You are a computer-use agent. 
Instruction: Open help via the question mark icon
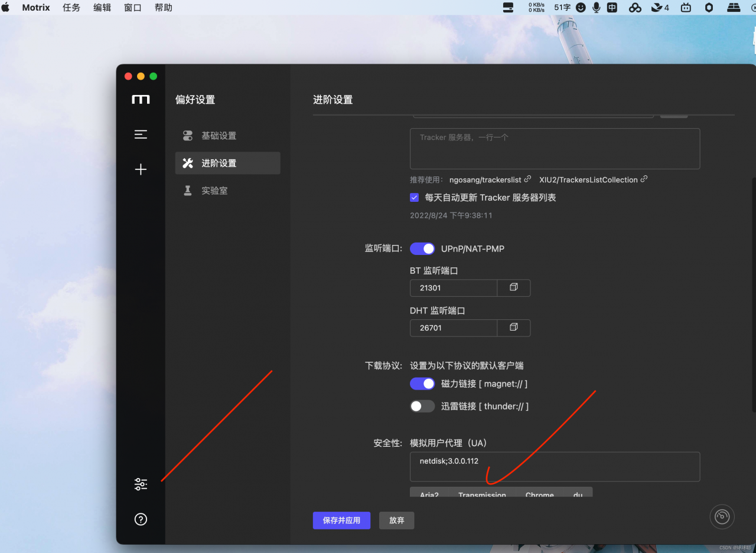coord(141,519)
